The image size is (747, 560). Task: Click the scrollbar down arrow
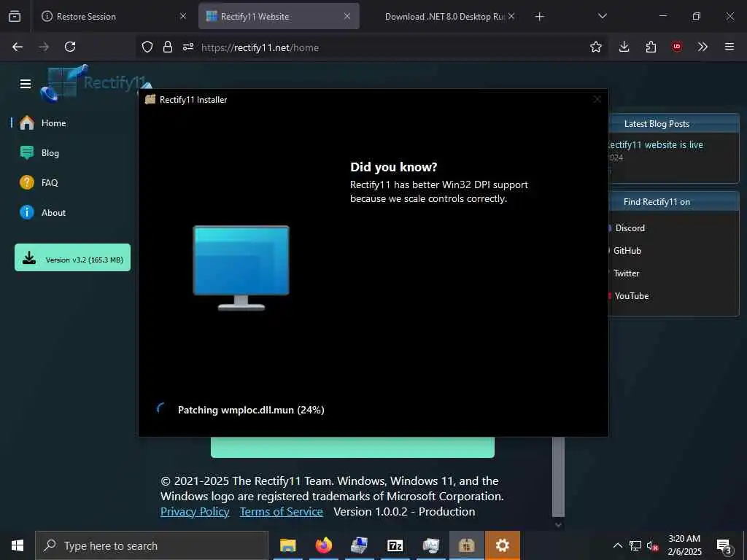point(558,525)
